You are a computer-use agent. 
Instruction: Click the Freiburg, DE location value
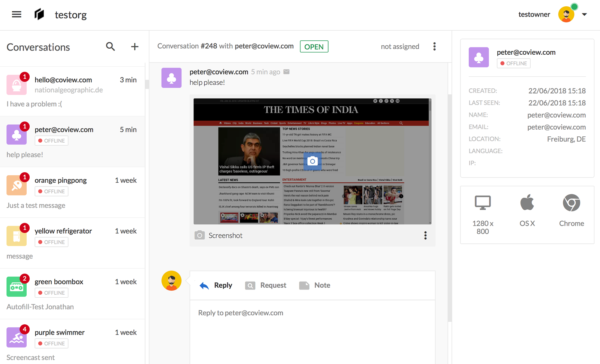566,139
